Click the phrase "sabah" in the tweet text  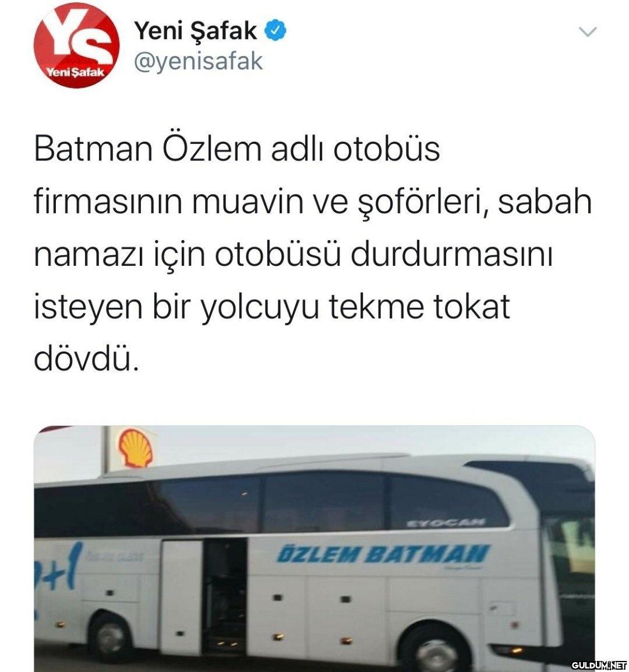point(545,202)
